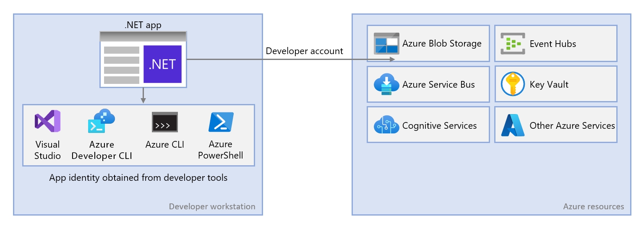Click the Developer account arrow label
This screenshot has height=229, width=644.
[304, 51]
